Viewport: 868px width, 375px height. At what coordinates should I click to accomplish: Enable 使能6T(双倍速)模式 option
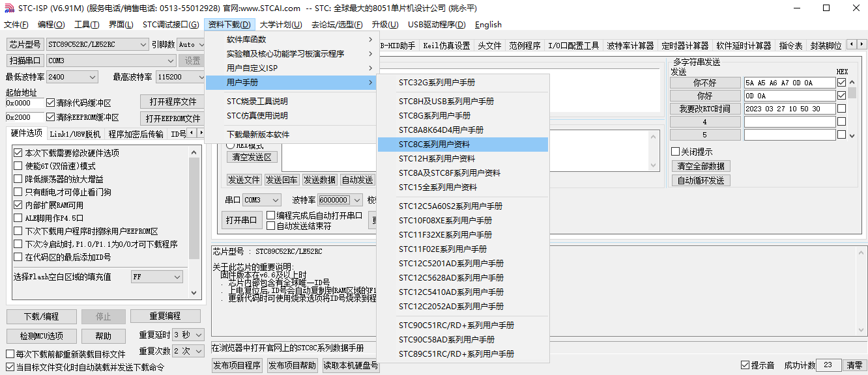(x=18, y=166)
